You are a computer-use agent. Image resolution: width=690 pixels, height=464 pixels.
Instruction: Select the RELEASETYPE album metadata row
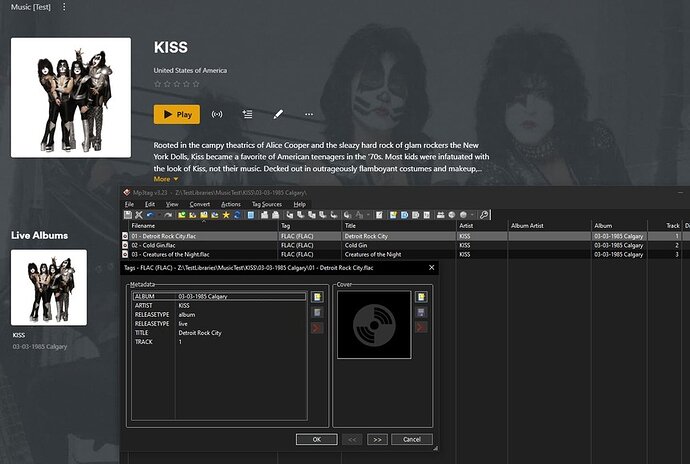pyautogui.click(x=219, y=315)
